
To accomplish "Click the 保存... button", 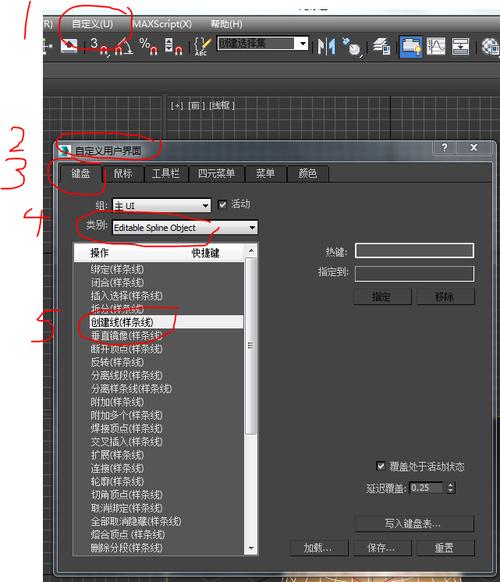I will [382, 548].
